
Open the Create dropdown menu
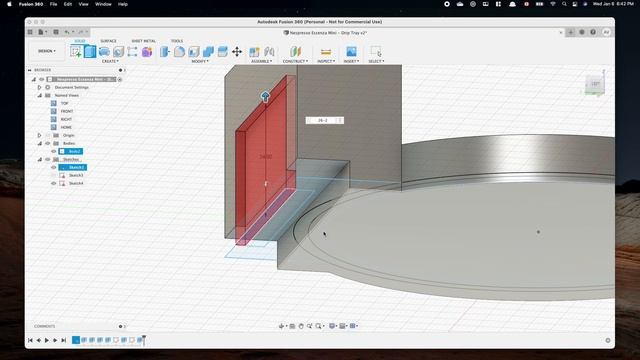click(110, 61)
